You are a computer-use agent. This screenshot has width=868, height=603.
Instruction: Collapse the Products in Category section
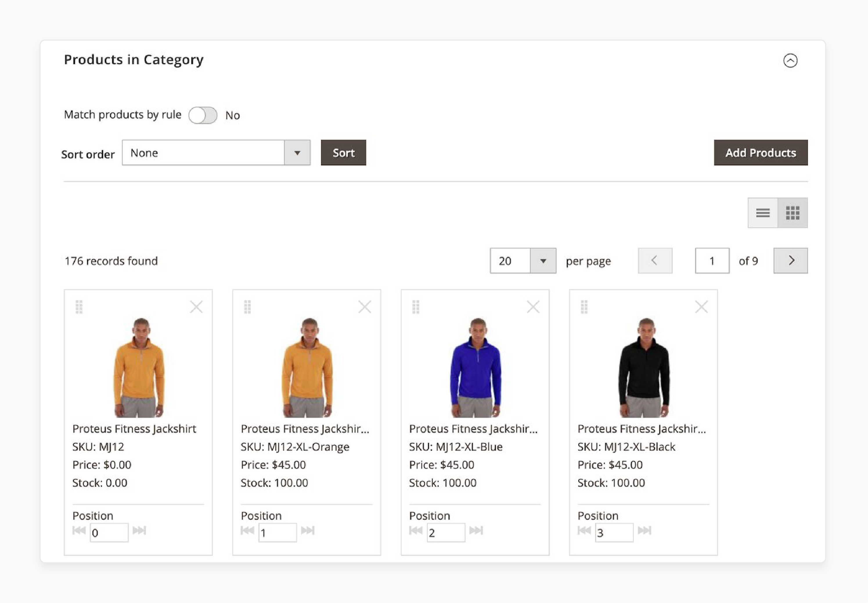tap(790, 60)
